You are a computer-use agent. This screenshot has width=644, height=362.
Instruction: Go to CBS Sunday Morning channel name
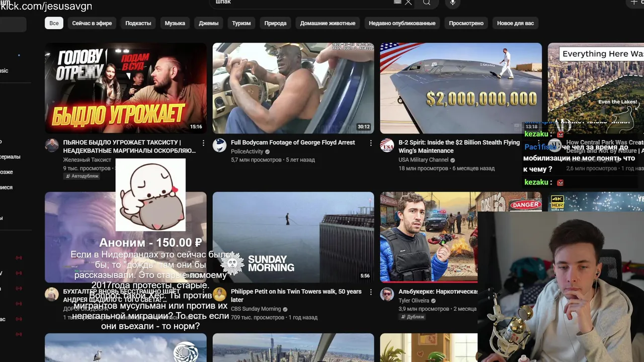coord(256,309)
